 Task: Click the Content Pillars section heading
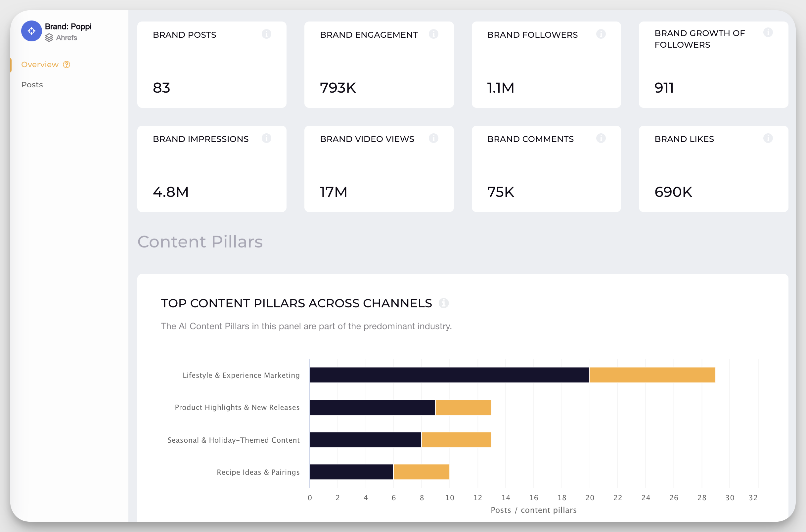[200, 242]
